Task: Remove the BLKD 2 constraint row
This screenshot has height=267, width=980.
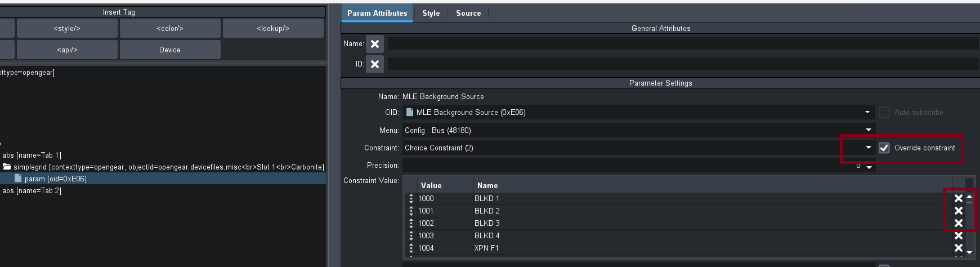Action: pos(958,211)
